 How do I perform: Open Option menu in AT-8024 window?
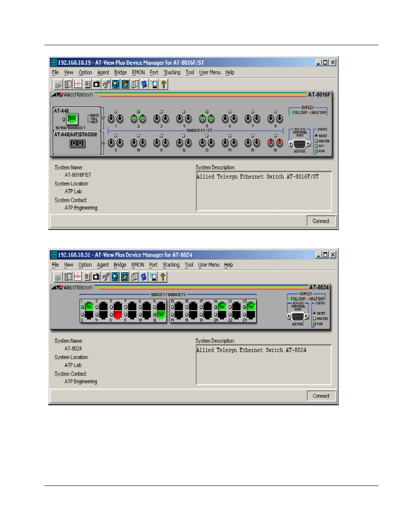85,265
